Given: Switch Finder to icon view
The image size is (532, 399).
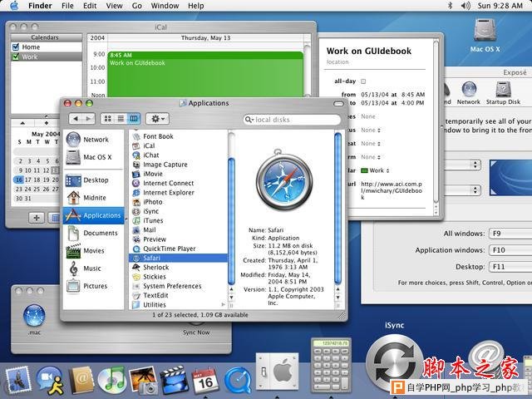Looking at the screenshot, I should (x=108, y=118).
